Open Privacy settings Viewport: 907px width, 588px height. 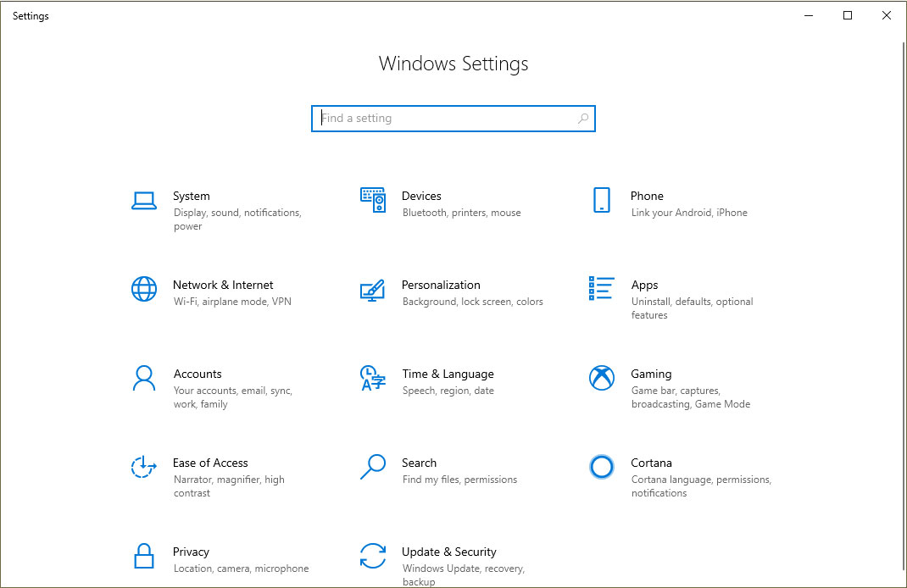click(x=192, y=552)
